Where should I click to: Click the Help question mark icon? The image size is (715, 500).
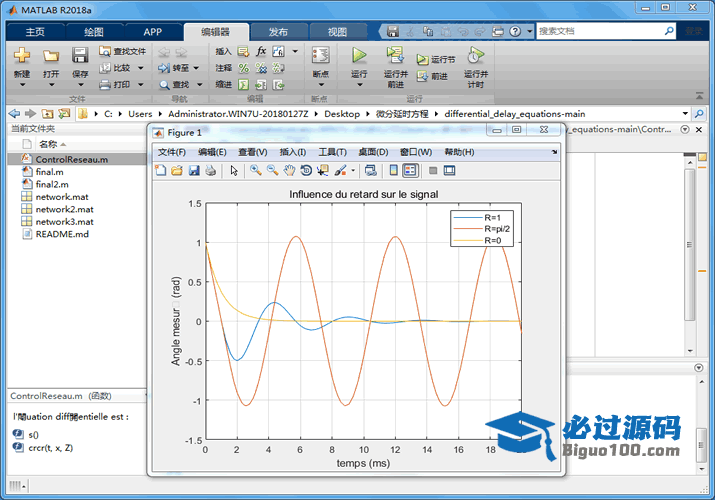[515, 31]
